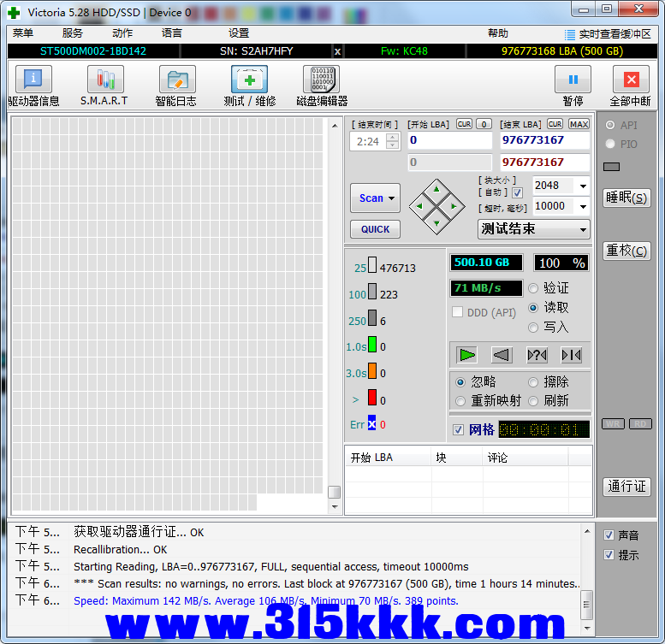Click the random seek '?' test icon
665x644 pixels.
pos(537,355)
